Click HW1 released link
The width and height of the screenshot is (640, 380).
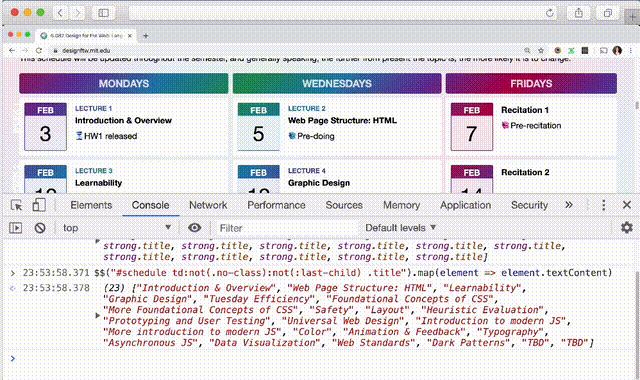tap(110, 136)
